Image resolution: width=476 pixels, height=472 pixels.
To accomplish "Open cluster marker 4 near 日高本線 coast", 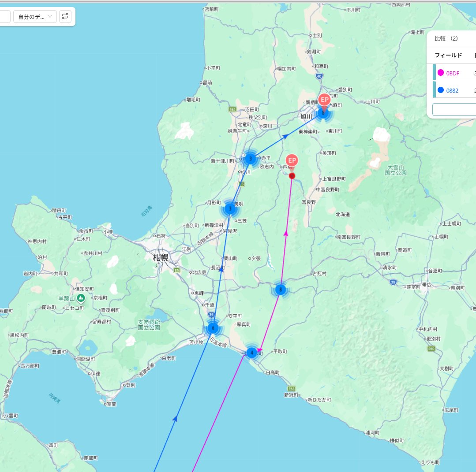I will click(251, 353).
